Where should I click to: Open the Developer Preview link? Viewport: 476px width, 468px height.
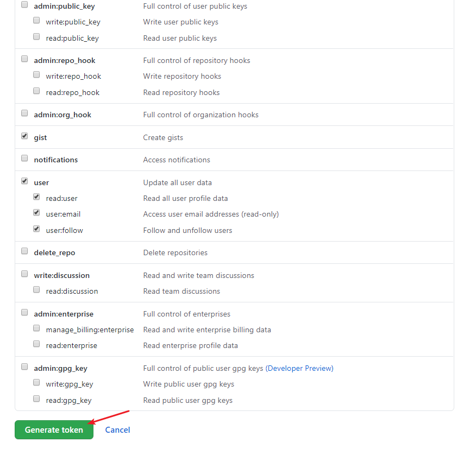(299, 368)
